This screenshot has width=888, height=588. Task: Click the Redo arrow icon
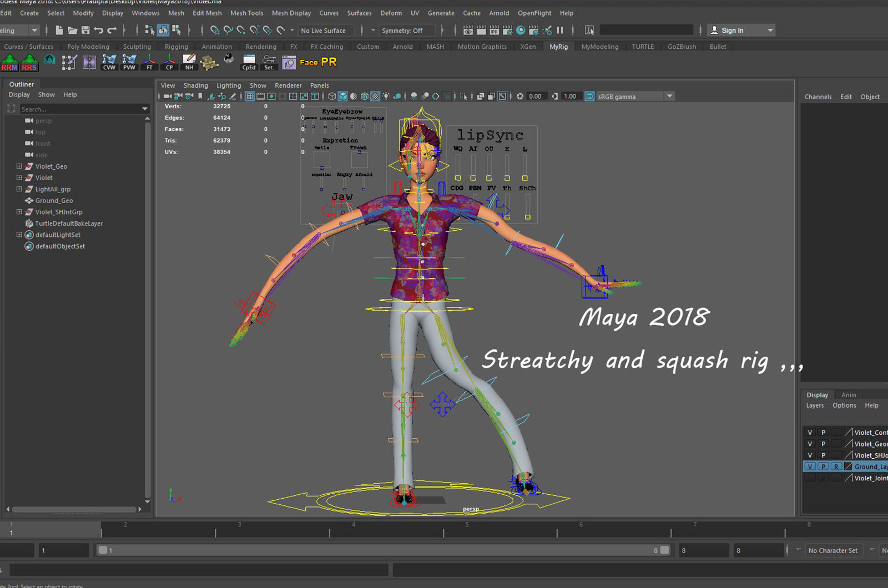click(x=112, y=31)
